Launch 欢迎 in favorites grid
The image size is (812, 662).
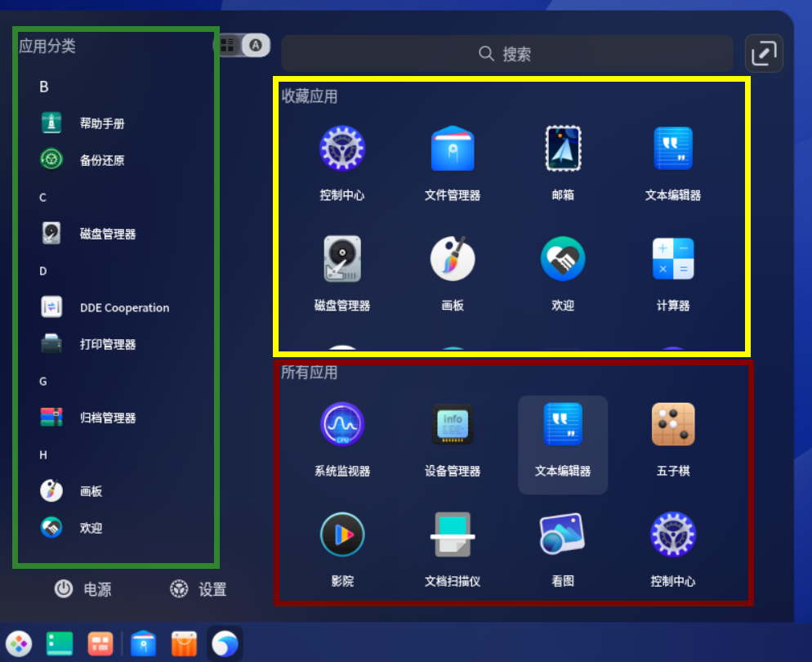pyautogui.click(x=563, y=274)
